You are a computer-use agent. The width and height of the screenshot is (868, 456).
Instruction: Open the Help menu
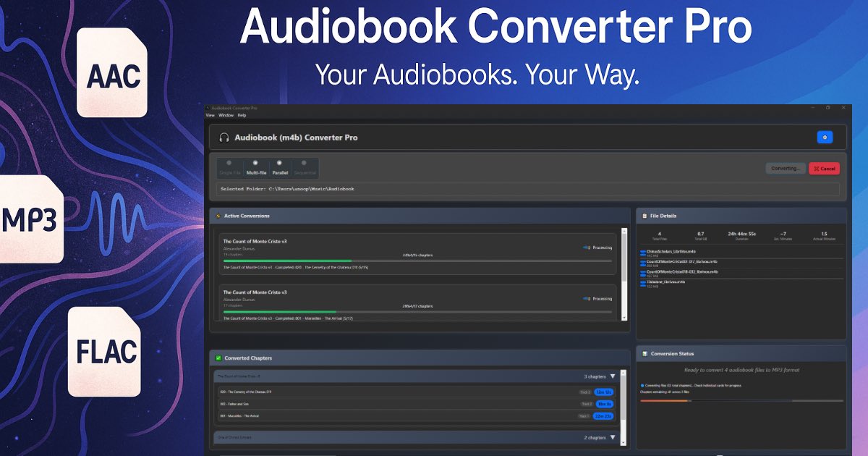(242, 115)
